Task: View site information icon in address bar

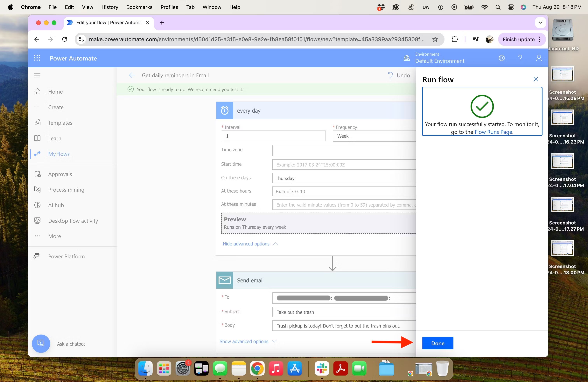Action: pyautogui.click(x=81, y=39)
